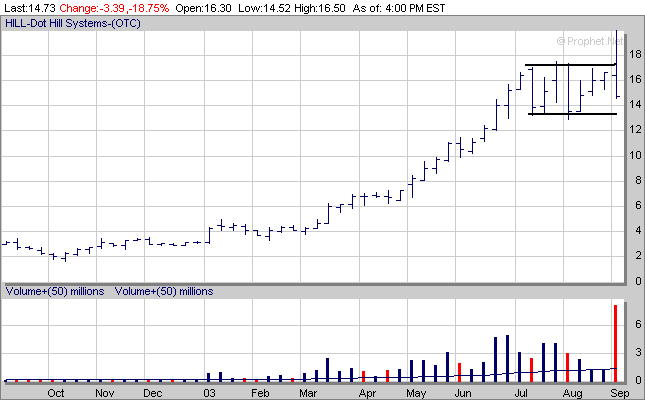Click the '18' price axis label
The width and height of the screenshot is (645, 400).
click(x=635, y=54)
